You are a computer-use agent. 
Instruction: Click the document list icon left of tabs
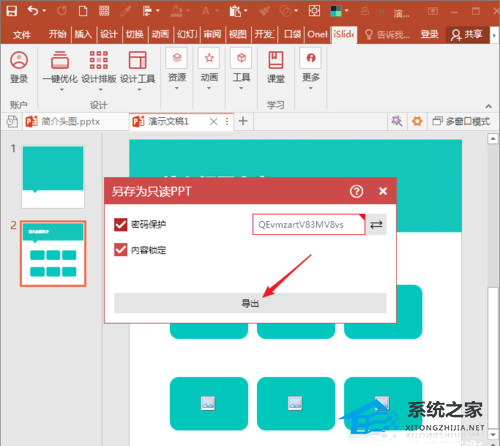12,121
